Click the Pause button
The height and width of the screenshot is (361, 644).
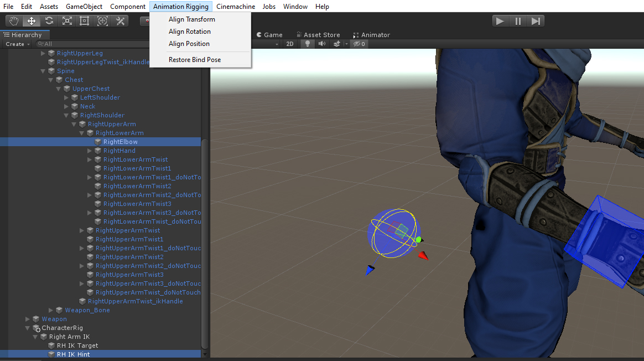coord(518,21)
